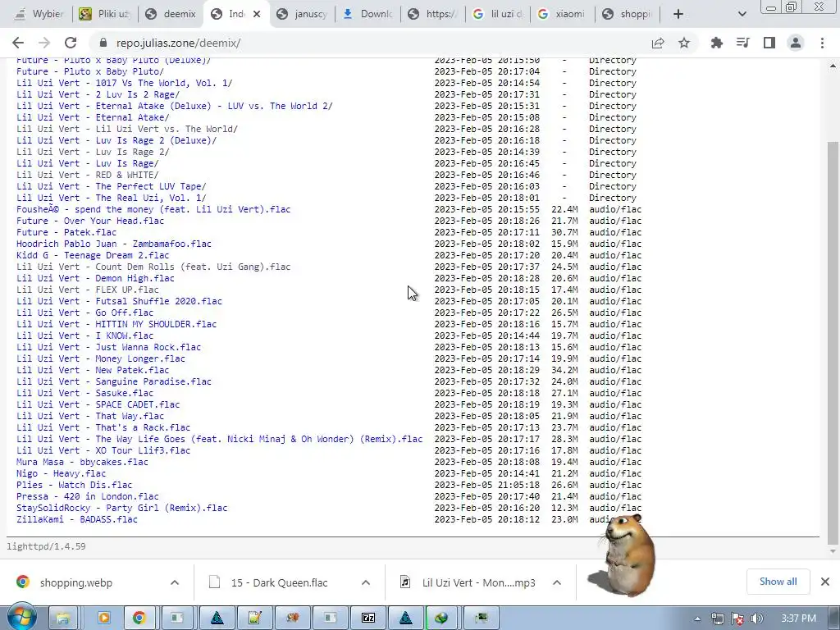Share this page using the share icon
The image size is (840, 630).
coord(658,43)
